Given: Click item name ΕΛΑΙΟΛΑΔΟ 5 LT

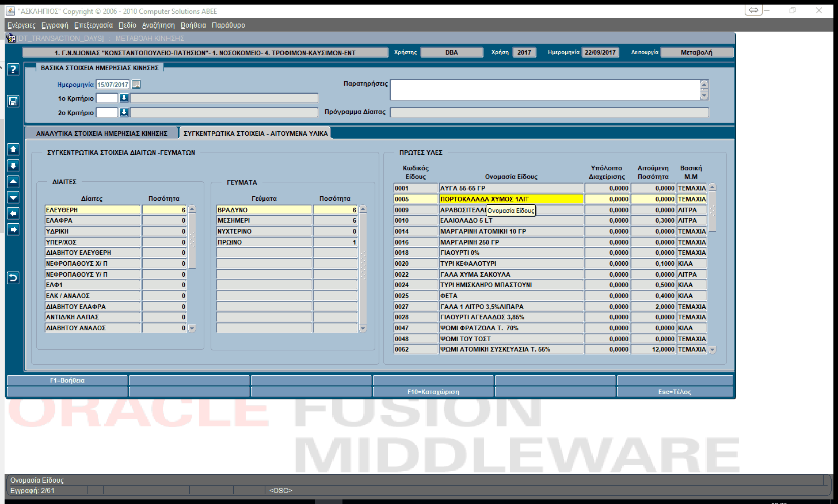Looking at the screenshot, I should (511, 220).
